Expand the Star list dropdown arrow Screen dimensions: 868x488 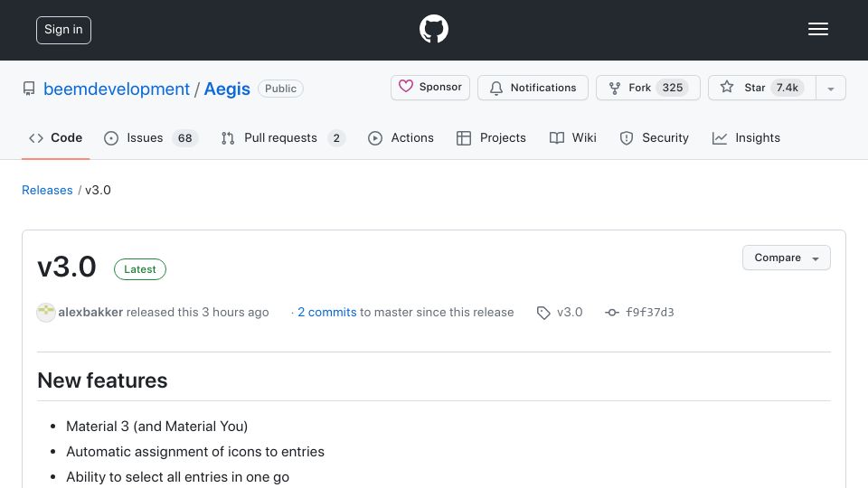(x=830, y=89)
